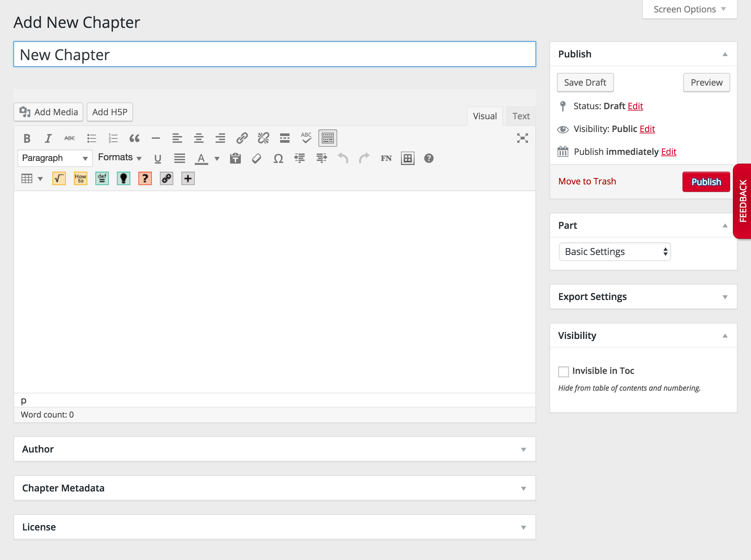Toggle the toolbar kitchen sink
The height and width of the screenshot is (560, 751).
328,138
